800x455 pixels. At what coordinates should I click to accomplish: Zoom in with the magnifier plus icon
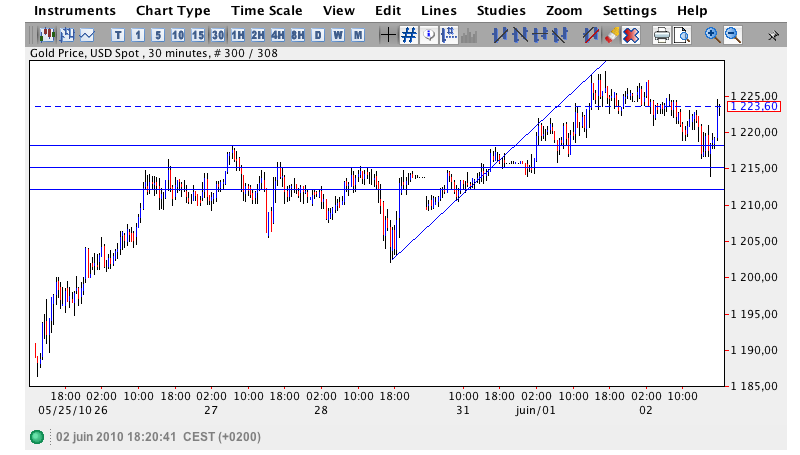click(x=712, y=35)
